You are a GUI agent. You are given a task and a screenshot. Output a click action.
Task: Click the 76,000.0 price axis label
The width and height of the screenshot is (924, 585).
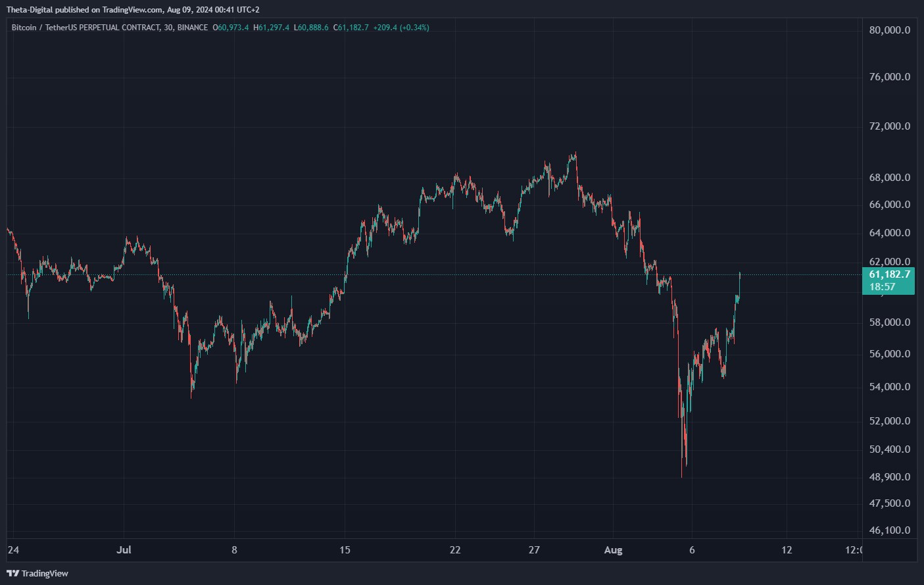890,77
